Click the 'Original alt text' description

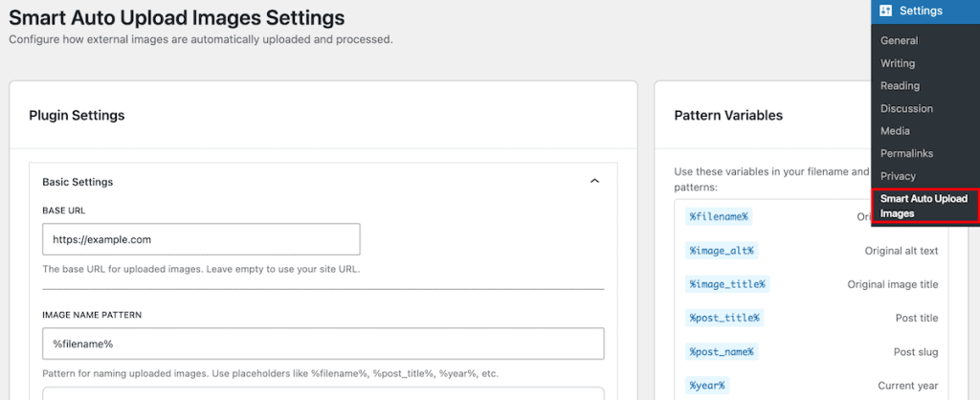tap(902, 251)
